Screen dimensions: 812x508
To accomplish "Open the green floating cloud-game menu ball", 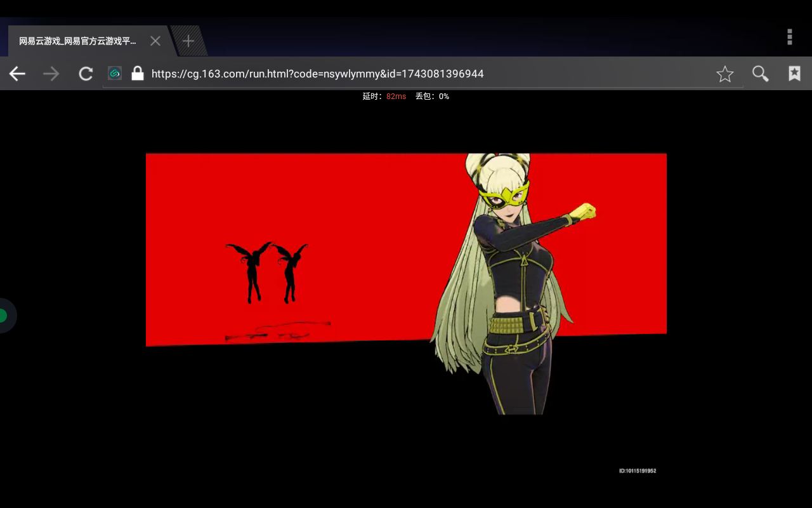I will click(4, 316).
